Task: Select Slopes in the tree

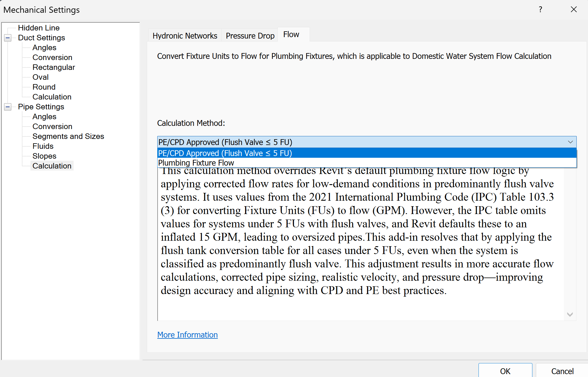Action: click(x=44, y=156)
